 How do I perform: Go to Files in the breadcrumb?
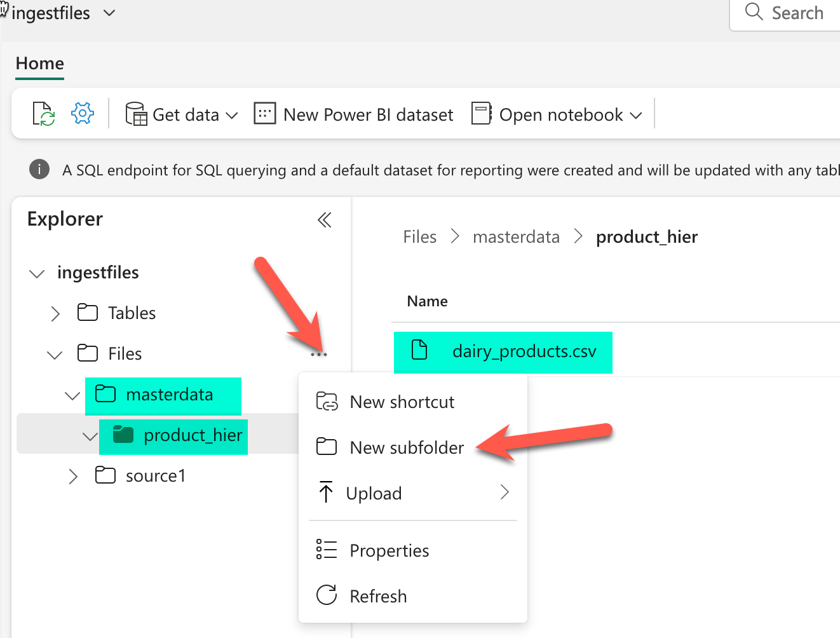click(419, 237)
